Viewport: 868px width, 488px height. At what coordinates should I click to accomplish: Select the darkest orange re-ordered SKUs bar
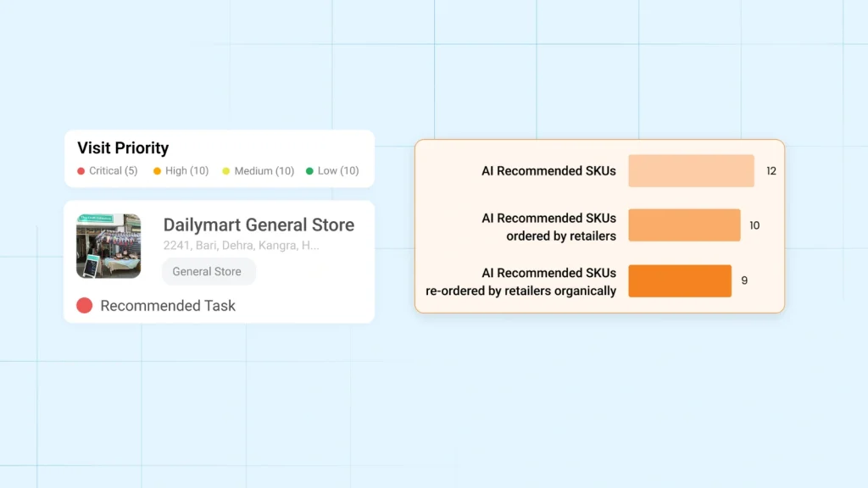coord(680,280)
